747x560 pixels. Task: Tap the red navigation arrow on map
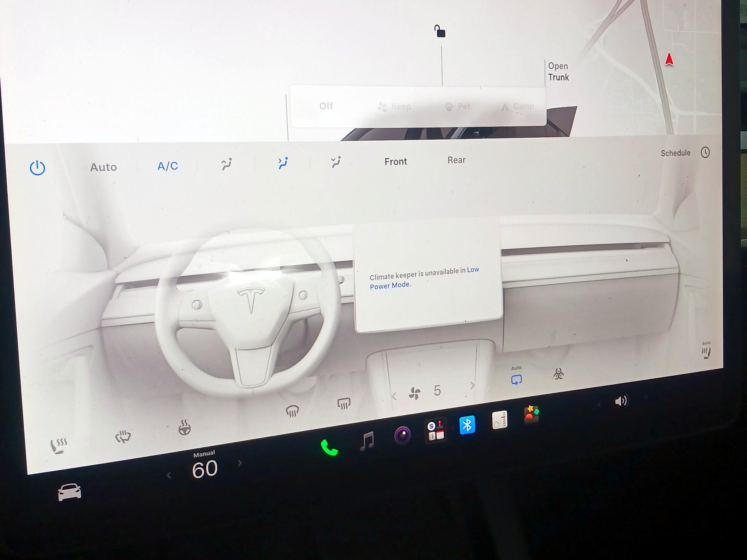pos(669,59)
